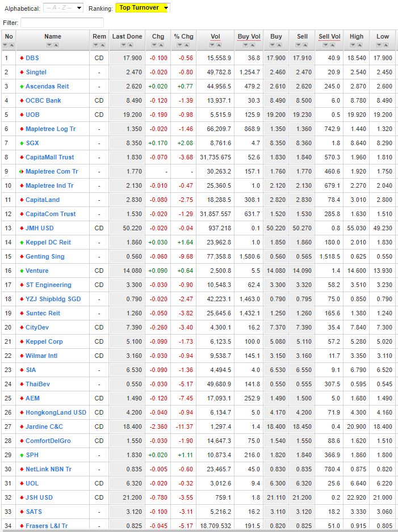
Task: Sort No column descending arrow
Action: [5, 45]
